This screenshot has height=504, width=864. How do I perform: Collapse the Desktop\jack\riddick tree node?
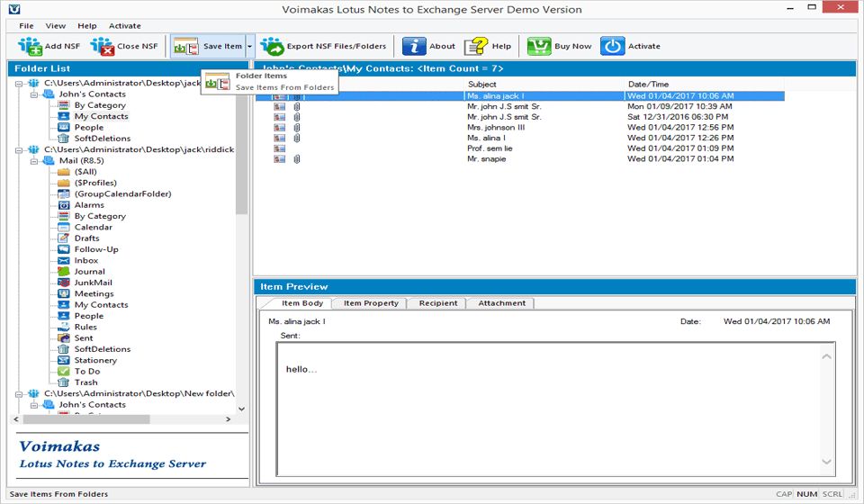(x=19, y=149)
